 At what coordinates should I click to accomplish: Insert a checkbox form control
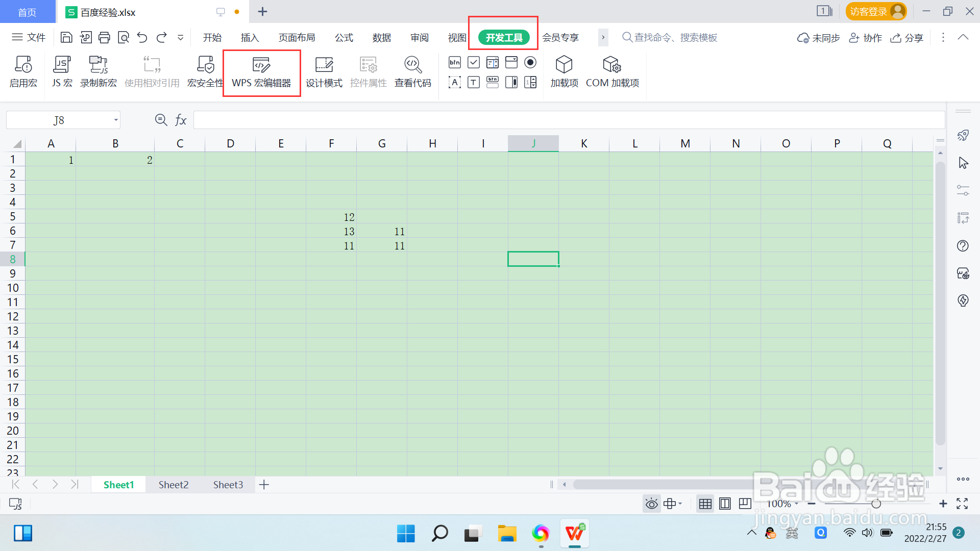pyautogui.click(x=474, y=62)
